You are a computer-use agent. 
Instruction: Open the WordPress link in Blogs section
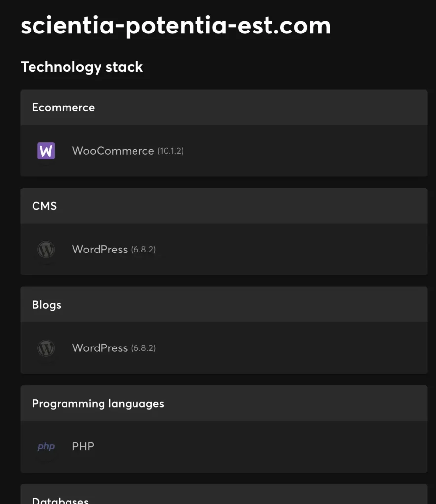(x=100, y=348)
